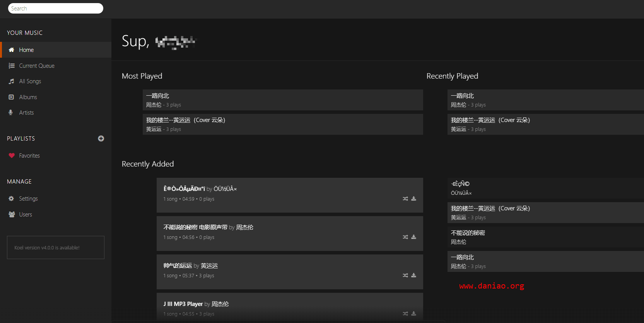Image resolution: width=644 pixels, height=323 pixels.
Task: Click the Search input field
Action: tap(56, 8)
